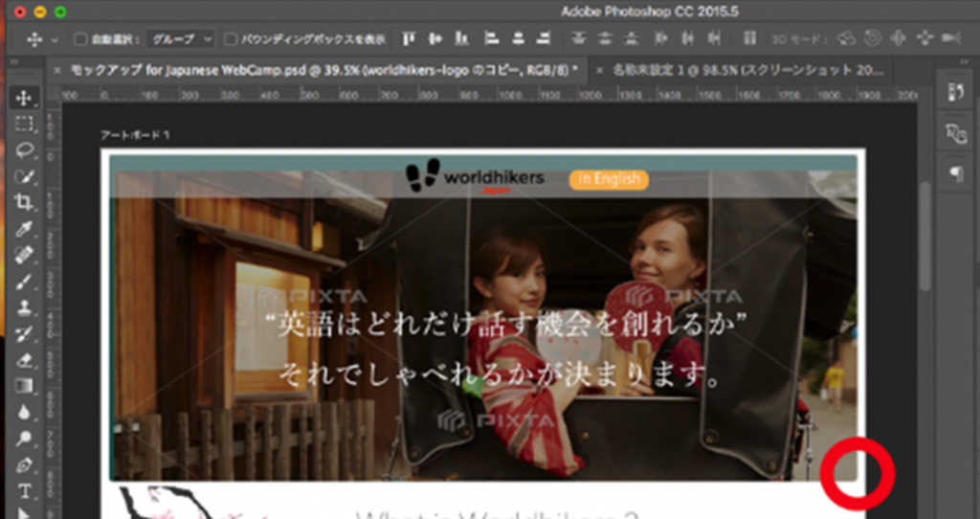
Task: Select the Eraser tool
Action: 24,359
